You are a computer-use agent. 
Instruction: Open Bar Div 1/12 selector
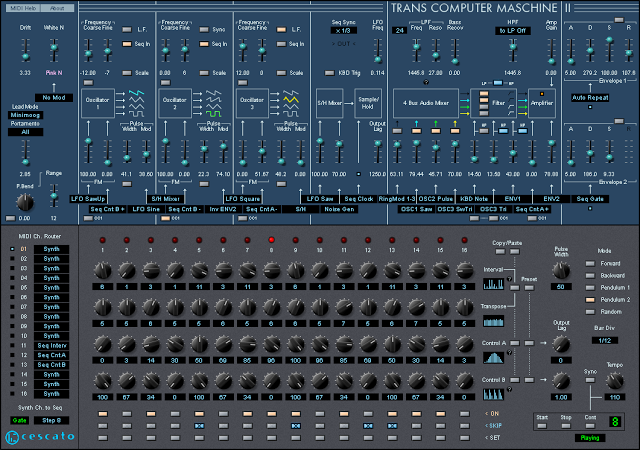tap(604, 340)
